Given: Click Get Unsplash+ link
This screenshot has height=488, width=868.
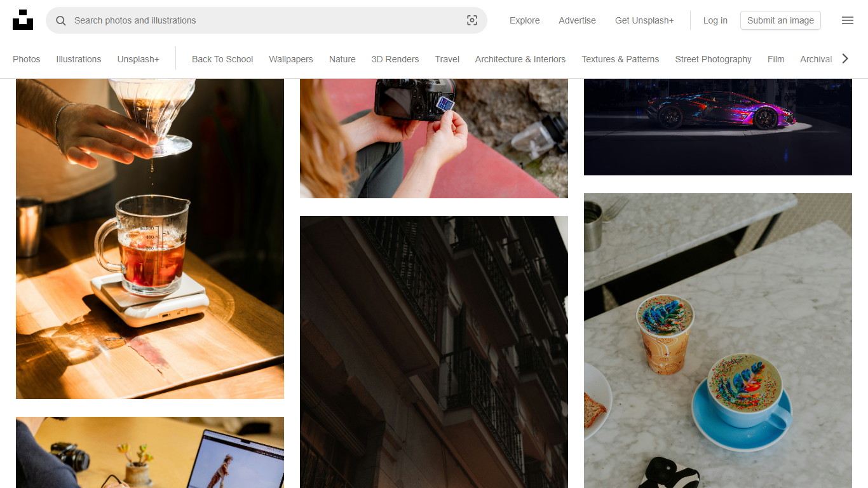Looking at the screenshot, I should click(x=644, y=20).
